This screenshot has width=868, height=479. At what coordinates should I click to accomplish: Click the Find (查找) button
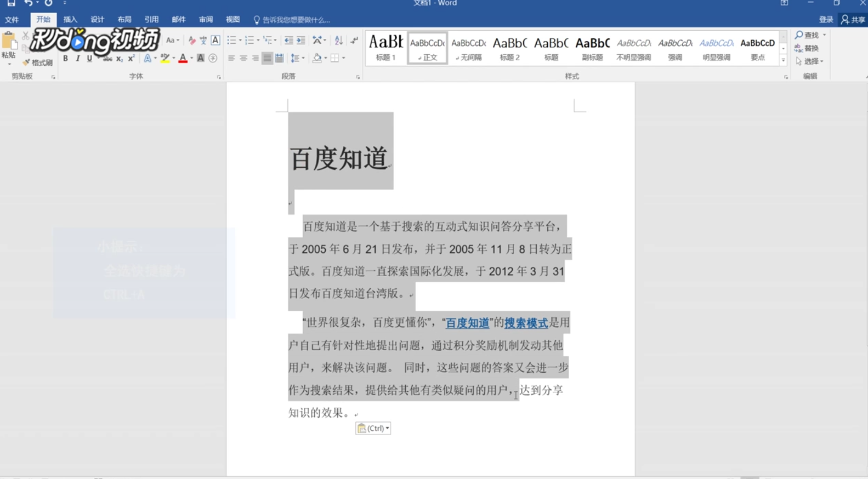coord(807,35)
